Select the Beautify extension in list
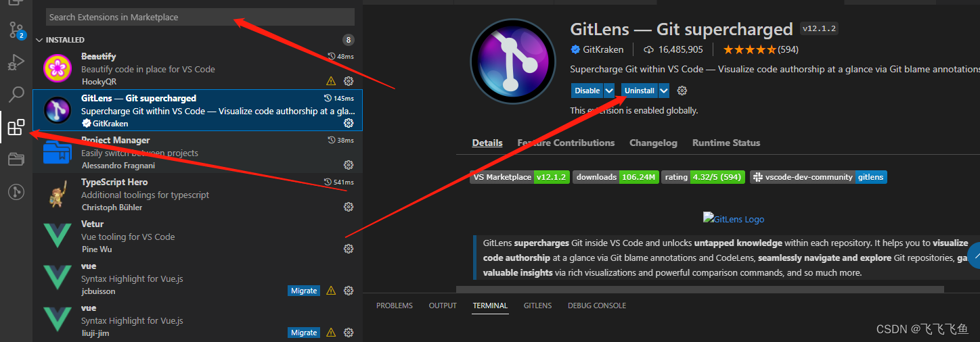The width and height of the screenshot is (980, 342). coord(198,69)
